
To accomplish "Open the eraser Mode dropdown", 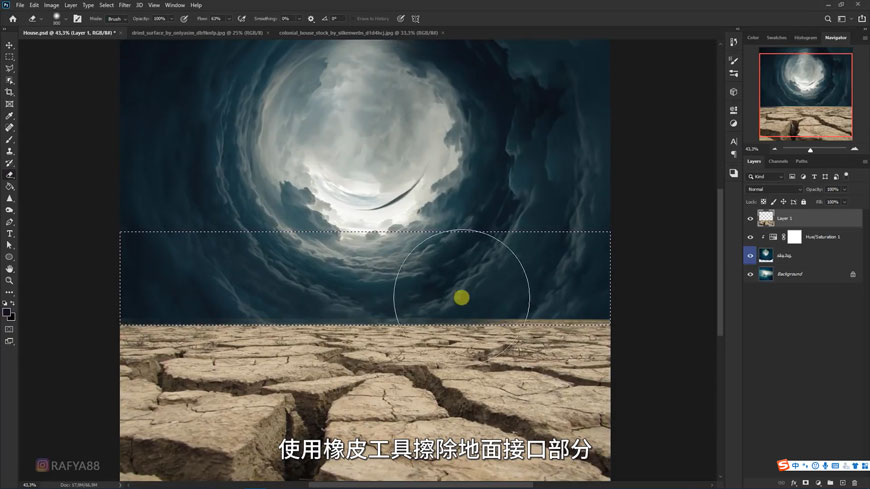I will point(116,18).
